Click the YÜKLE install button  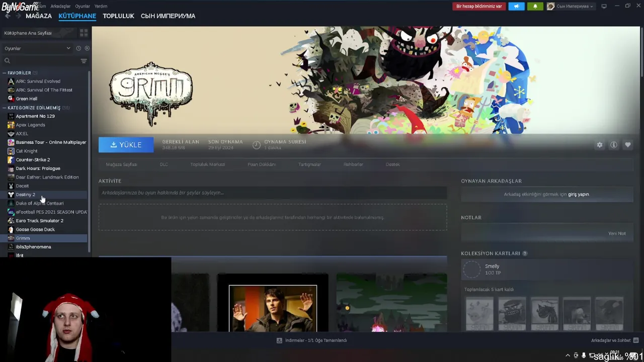pos(126,145)
